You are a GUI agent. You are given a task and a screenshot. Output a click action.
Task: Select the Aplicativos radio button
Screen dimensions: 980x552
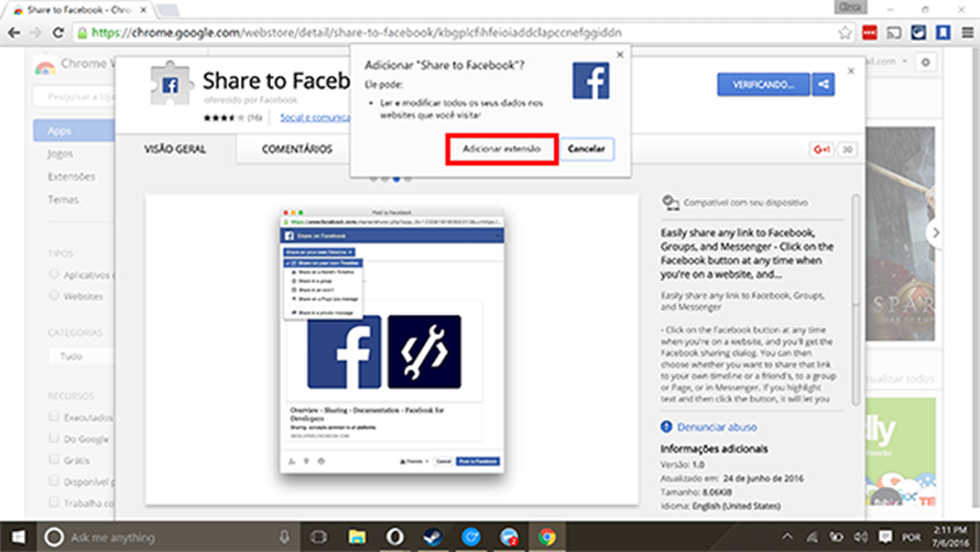point(54,274)
